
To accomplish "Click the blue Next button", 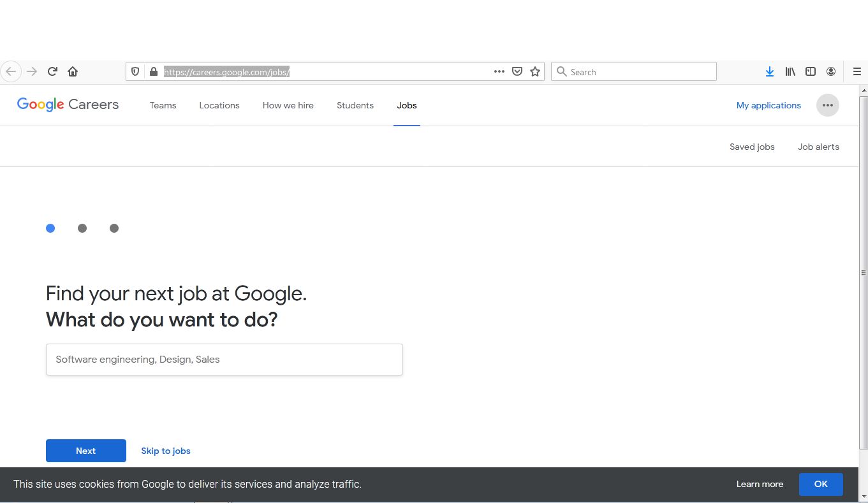I will [86, 451].
